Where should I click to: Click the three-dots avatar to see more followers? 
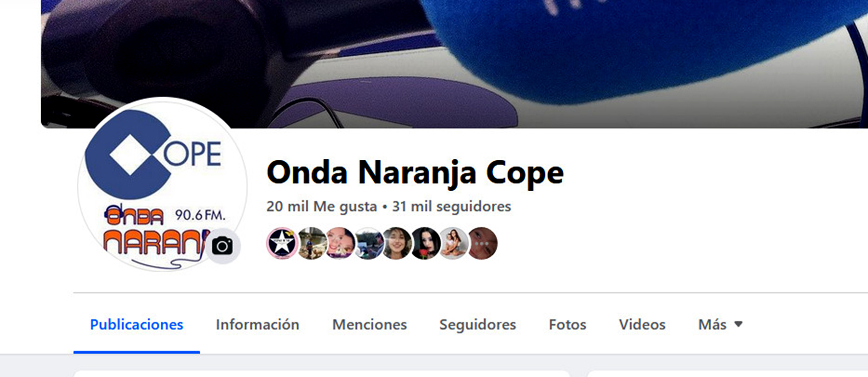pos(482,243)
